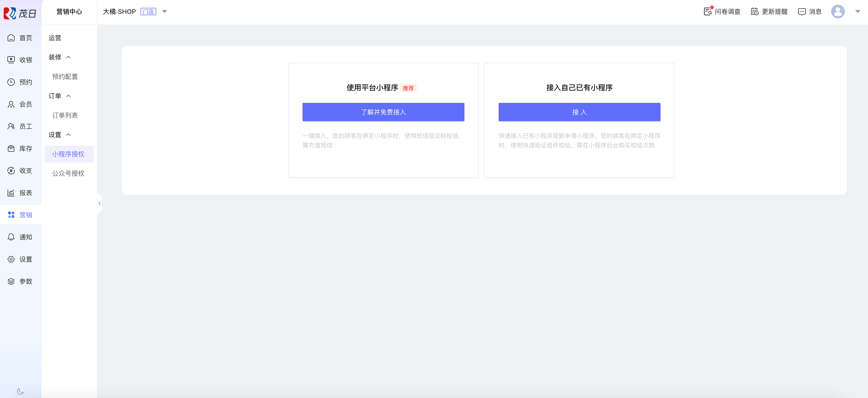Collapse the submenu panel with arrow handle
The image size is (868, 398).
click(99, 203)
